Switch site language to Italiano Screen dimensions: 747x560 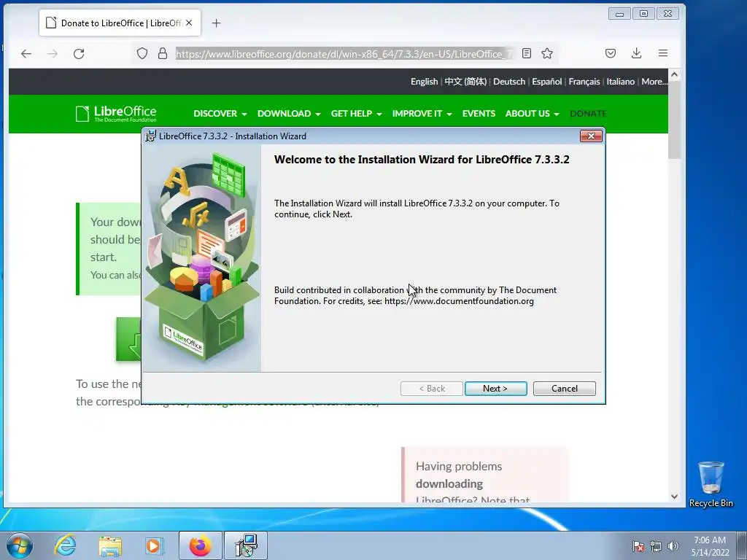pos(620,82)
